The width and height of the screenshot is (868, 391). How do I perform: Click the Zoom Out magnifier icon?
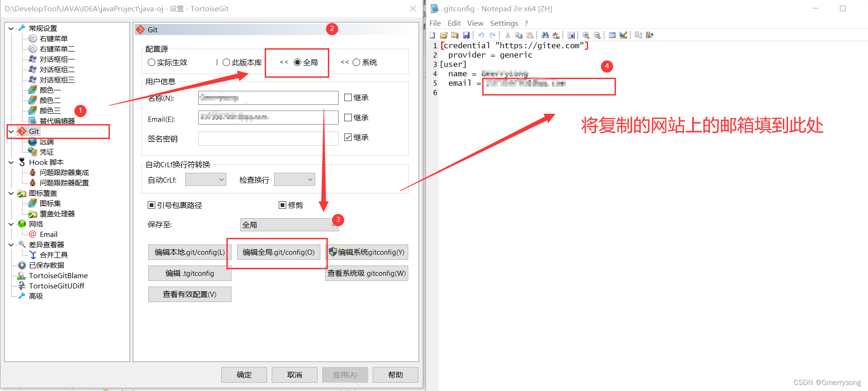(x=597, y=35)
